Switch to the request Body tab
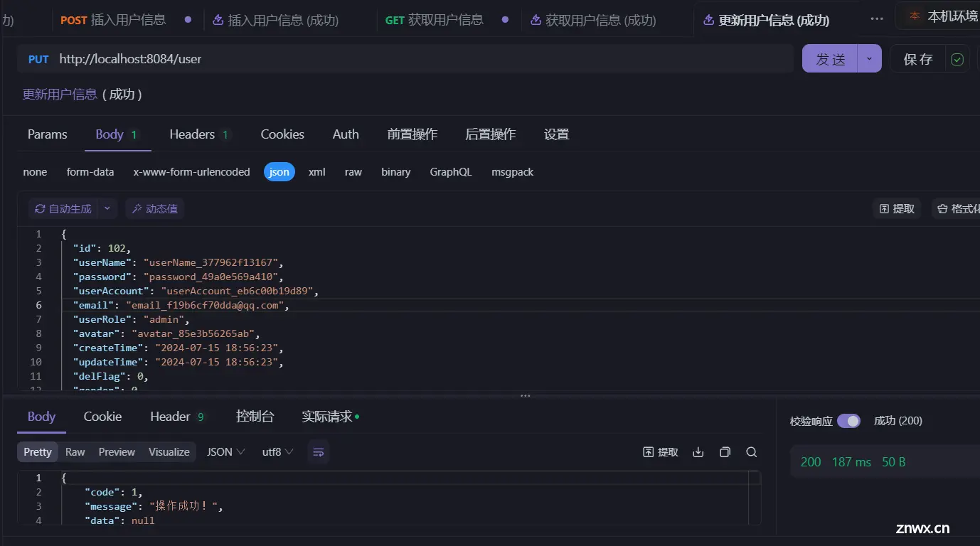 tap(117, 134)
